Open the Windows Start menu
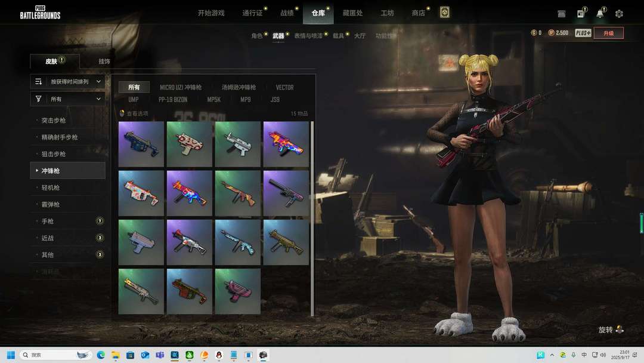This screenshot has width=644, height=363. tap(11, 355)
